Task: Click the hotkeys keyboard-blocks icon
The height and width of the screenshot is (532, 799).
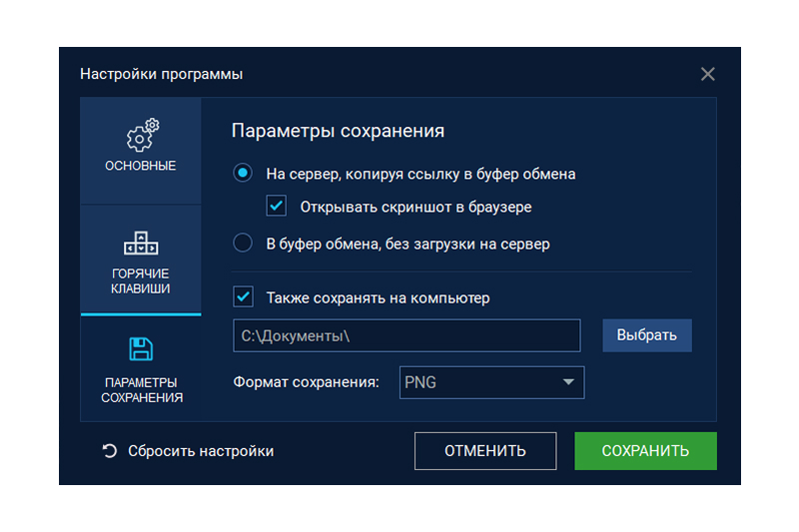Action: point(141,243)
